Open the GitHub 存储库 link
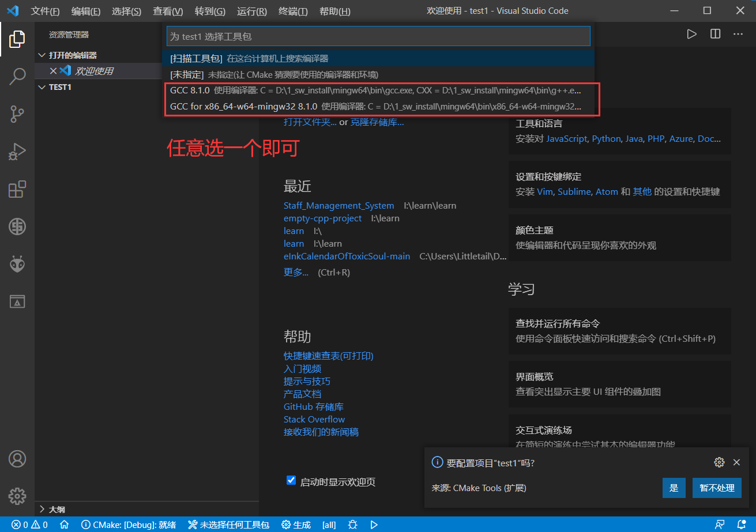The width and height of the screenshot is (756, 532). click(x=313, y=406)
